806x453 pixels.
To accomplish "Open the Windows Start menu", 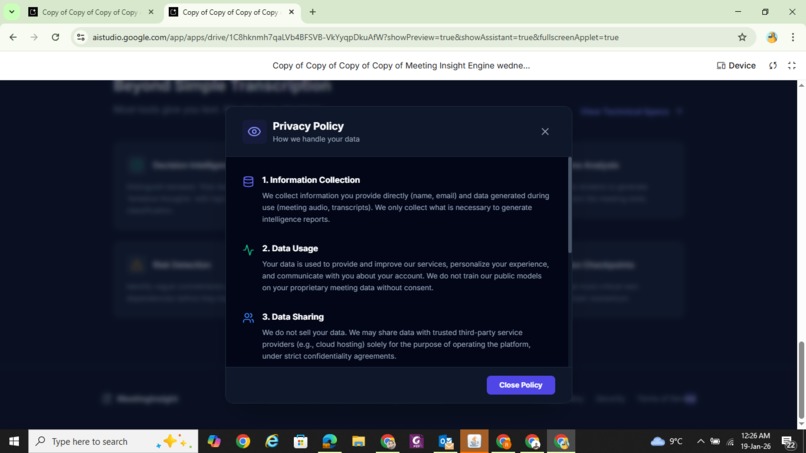I will click(x=14, y=441).
